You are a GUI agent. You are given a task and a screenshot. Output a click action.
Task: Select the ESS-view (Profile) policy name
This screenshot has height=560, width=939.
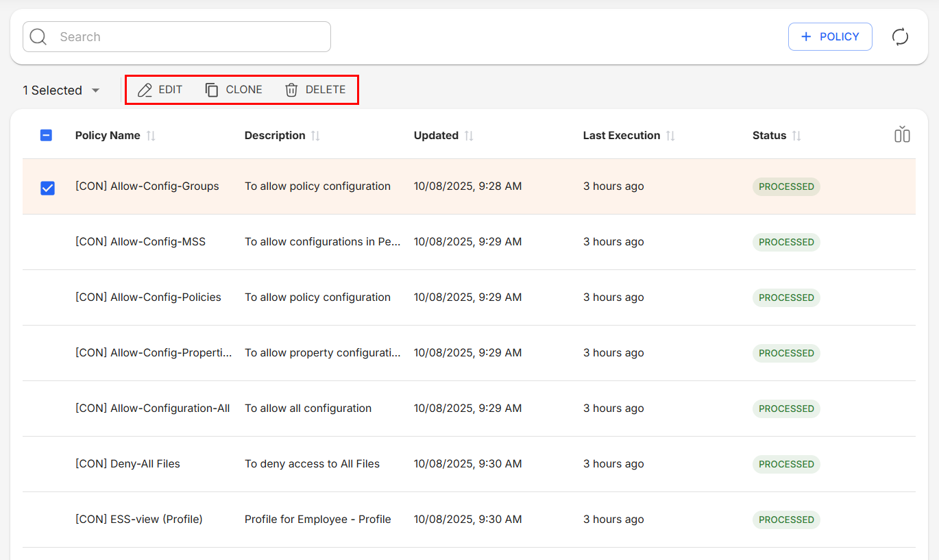139,520
